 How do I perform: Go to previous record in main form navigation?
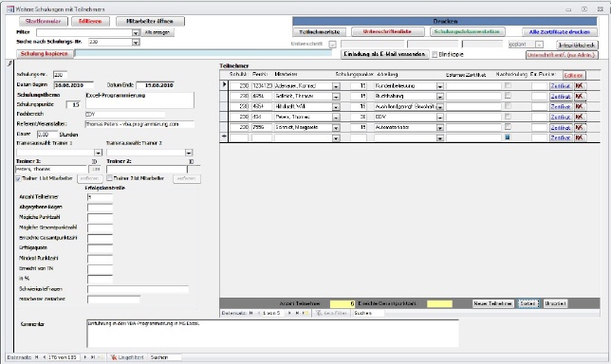click(x=44, y=357)
